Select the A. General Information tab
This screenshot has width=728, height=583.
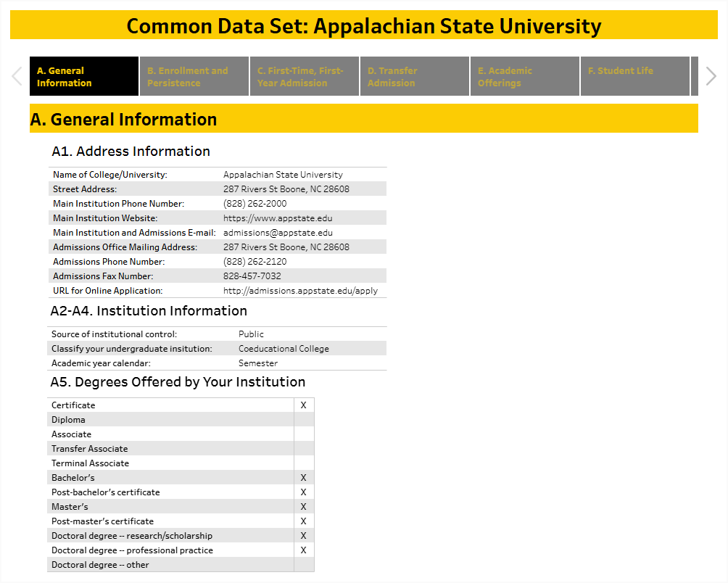pyautogui.click(x=83, y=75)
